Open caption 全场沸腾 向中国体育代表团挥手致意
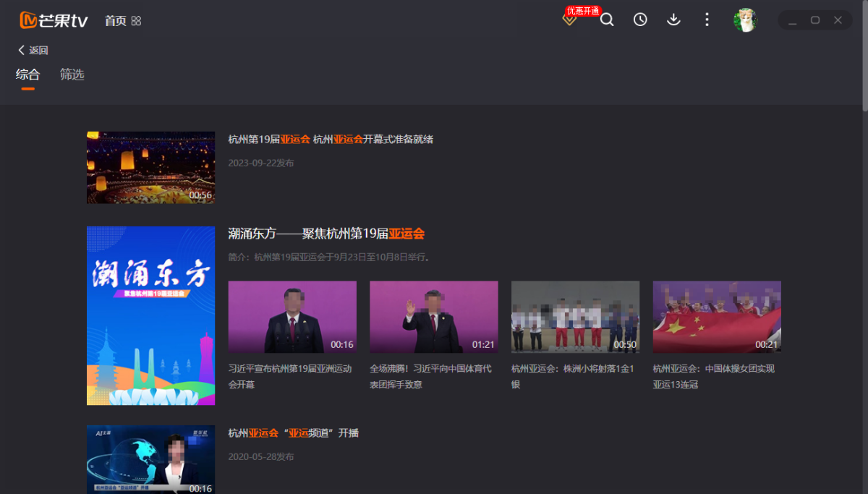 click(430, 376)
